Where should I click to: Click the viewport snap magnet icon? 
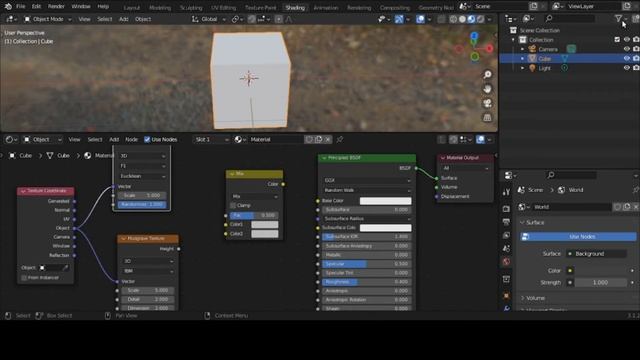[252, 19]
